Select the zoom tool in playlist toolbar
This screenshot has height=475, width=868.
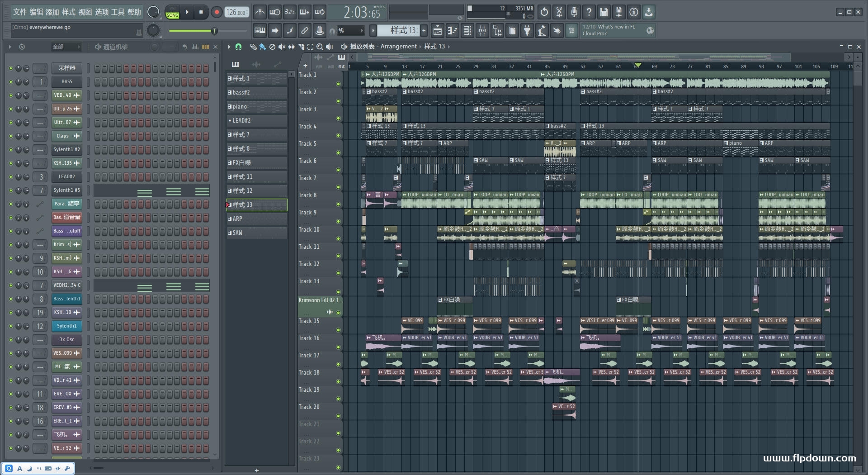[x=320, y=47]
